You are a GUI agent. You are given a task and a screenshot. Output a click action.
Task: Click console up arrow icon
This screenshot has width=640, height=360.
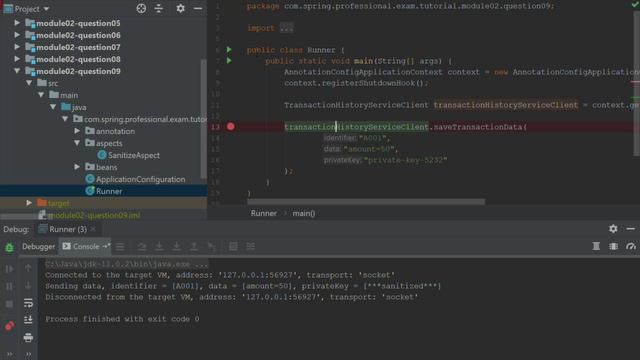click(28, 268)
